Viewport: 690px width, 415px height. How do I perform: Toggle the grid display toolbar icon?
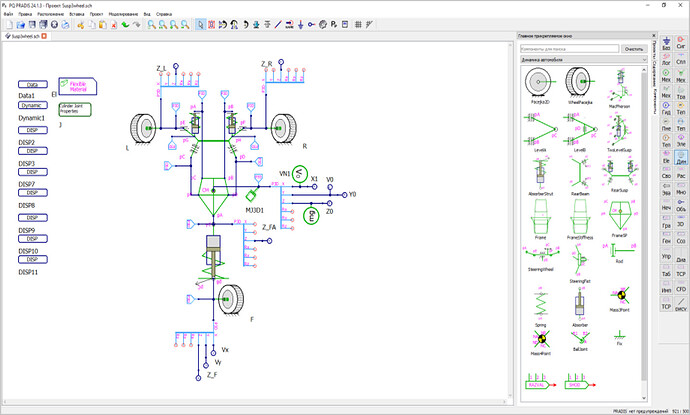(x=358, y=25)
